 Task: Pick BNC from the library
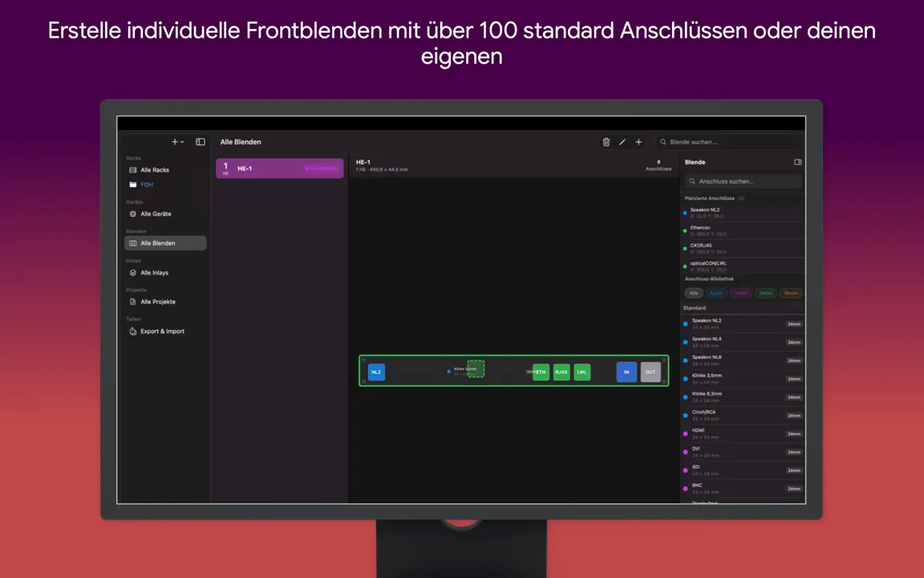pyautogui.click(x=743, y=488)
